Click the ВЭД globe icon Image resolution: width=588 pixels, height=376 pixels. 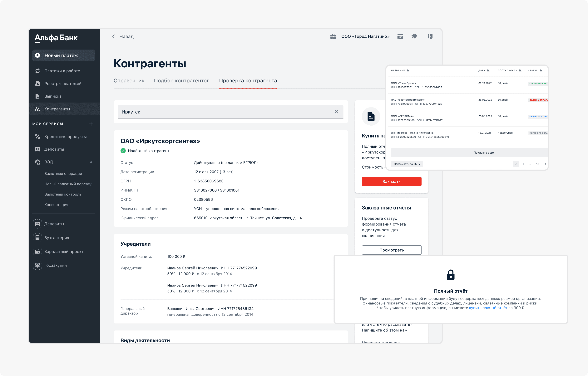click(37, 162)
